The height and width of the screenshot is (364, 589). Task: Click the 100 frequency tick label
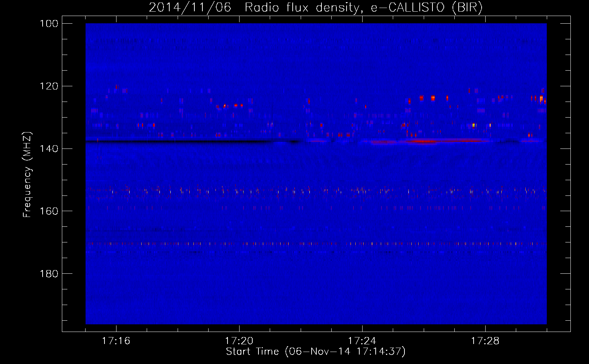click(49, 24)
